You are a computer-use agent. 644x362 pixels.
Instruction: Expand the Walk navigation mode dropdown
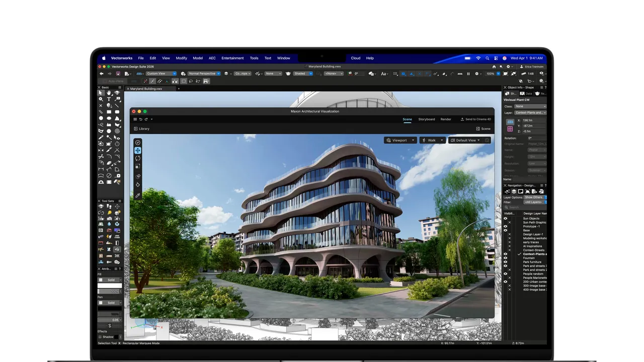tap(433, 140)
